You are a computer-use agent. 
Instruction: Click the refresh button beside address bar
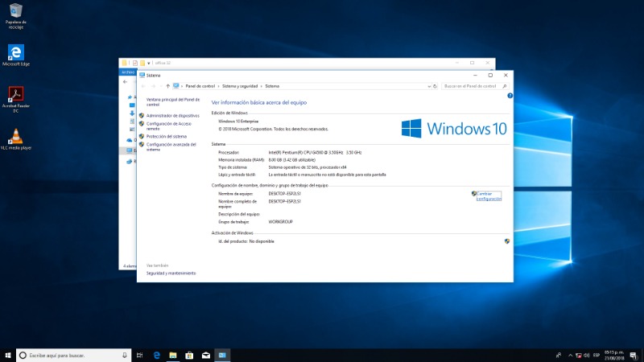(435, 85)
